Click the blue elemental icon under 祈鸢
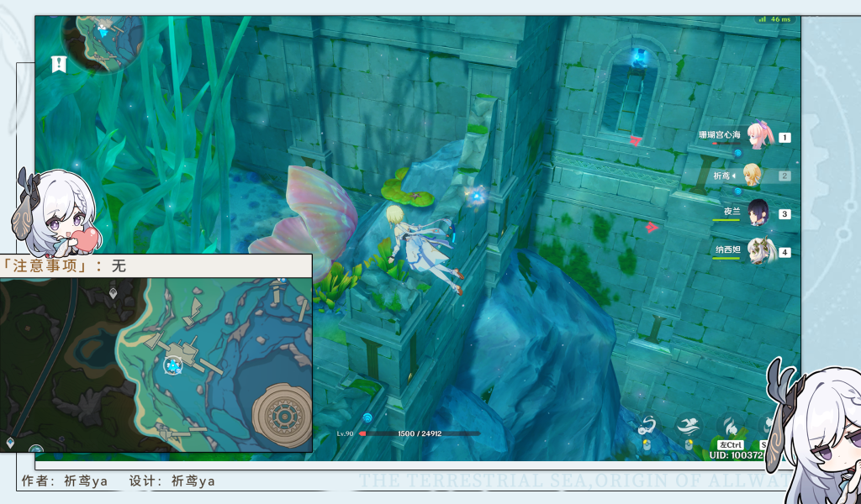Screen dimensions: 861x504 click(x=738, y=192)
